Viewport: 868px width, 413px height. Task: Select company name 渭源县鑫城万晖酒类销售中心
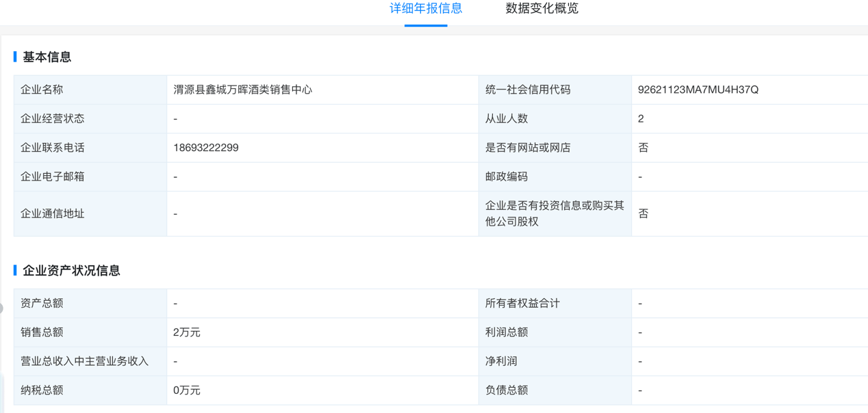(243, 90)
